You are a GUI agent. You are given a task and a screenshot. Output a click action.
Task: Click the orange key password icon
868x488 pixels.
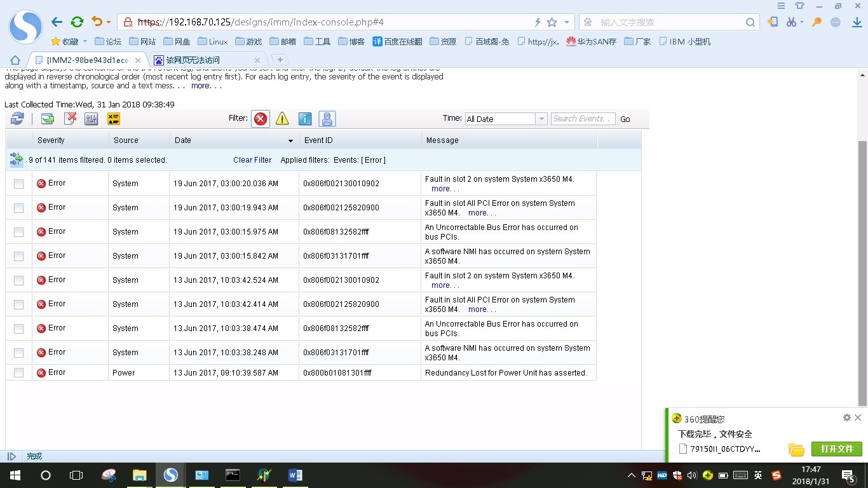point(817,22)
